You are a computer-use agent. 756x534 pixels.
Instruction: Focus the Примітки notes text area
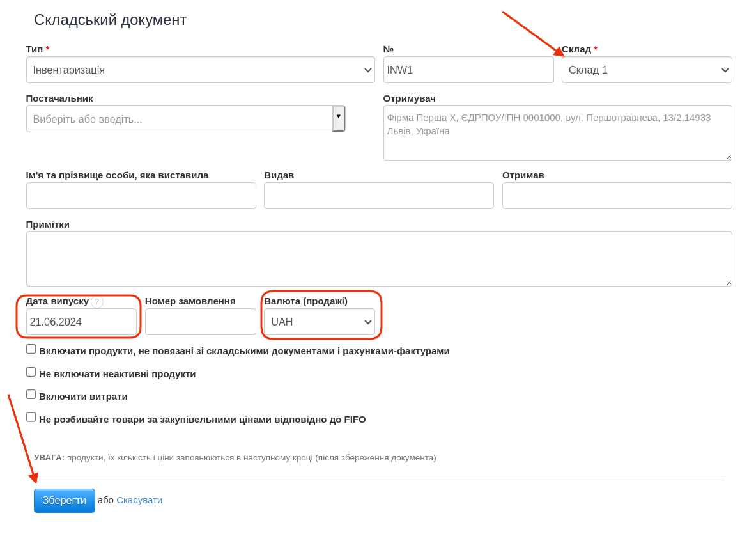pos(378,258)
